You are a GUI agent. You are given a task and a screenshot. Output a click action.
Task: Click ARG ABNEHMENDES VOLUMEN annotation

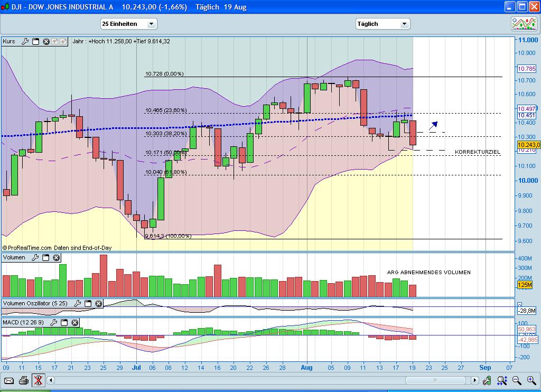point(429,272)
